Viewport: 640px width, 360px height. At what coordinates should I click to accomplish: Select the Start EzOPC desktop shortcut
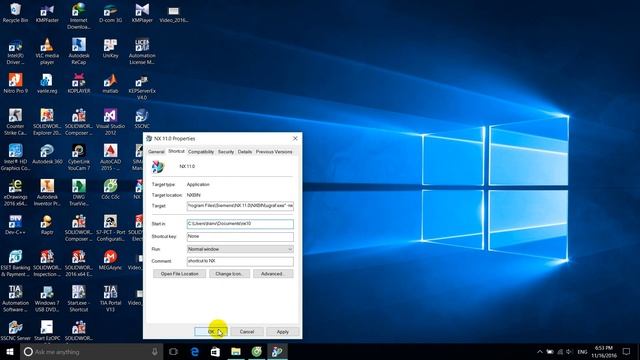[x=47, y=331]
